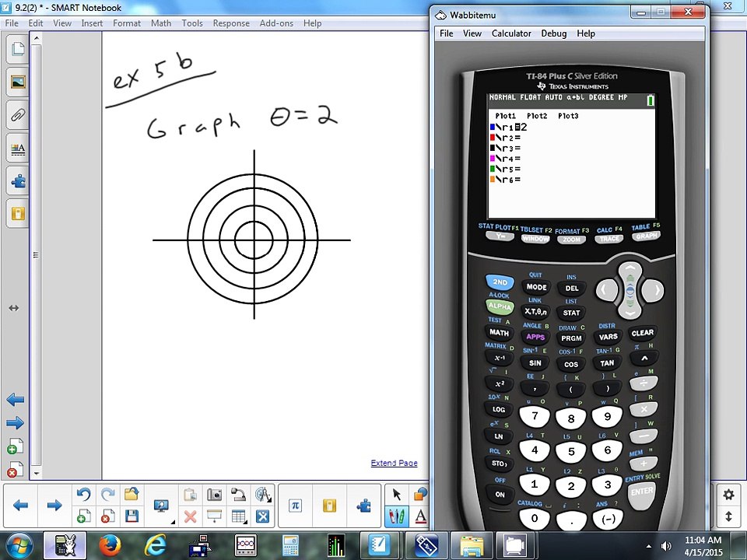Image resolution: width=747 pixels, height=560 pixels.
Task: Open Screen Capture camera tool
Action: 215,495
